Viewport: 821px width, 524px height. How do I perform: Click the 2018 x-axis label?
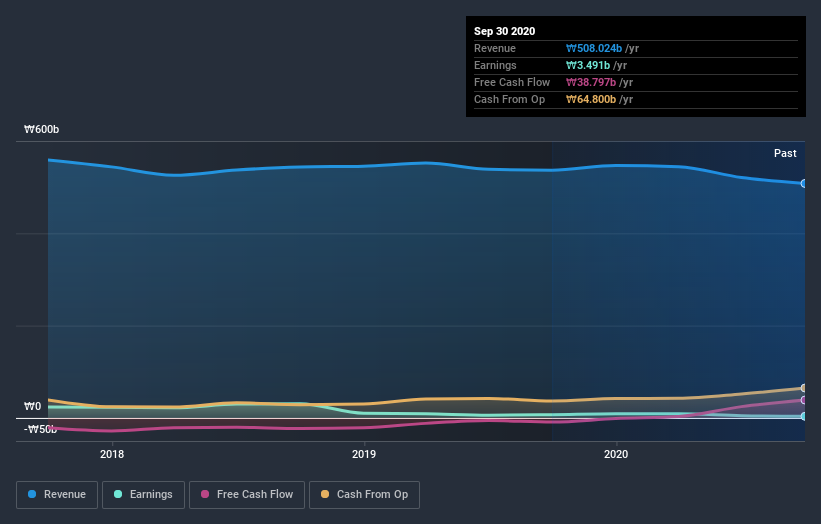click(112, 454)
